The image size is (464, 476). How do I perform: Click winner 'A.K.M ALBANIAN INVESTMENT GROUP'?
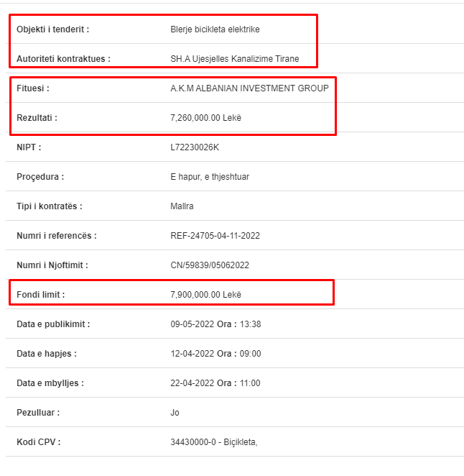point(249,88)
